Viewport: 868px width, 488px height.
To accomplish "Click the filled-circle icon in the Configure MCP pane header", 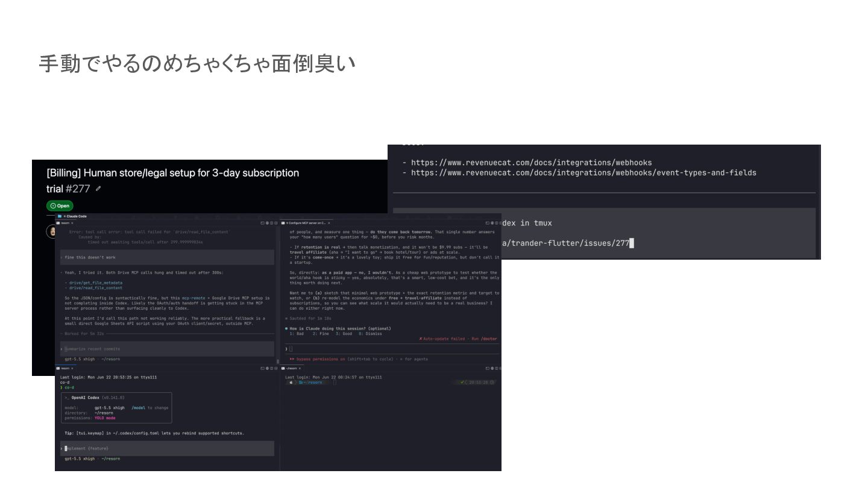I will [x=492, y=223].
